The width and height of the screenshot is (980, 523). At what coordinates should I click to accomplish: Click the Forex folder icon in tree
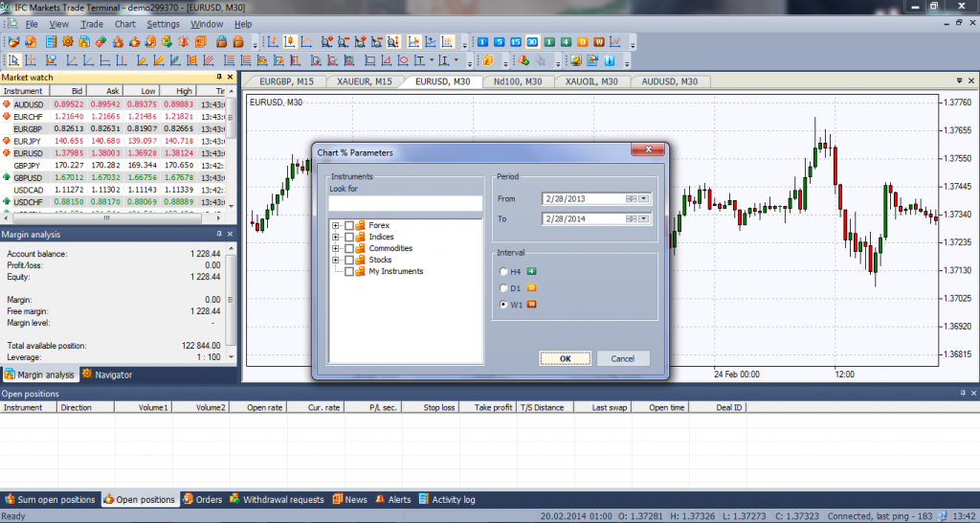pos(361,225)
